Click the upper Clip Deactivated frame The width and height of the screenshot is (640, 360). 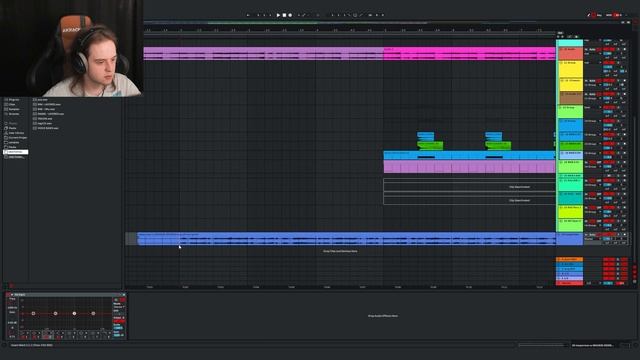[x=469, y=187]
